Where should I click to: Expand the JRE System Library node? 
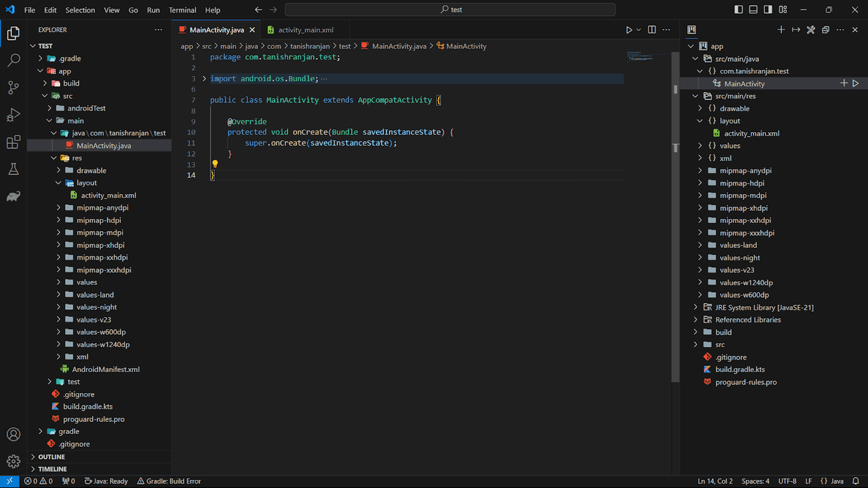coord(695,307)
